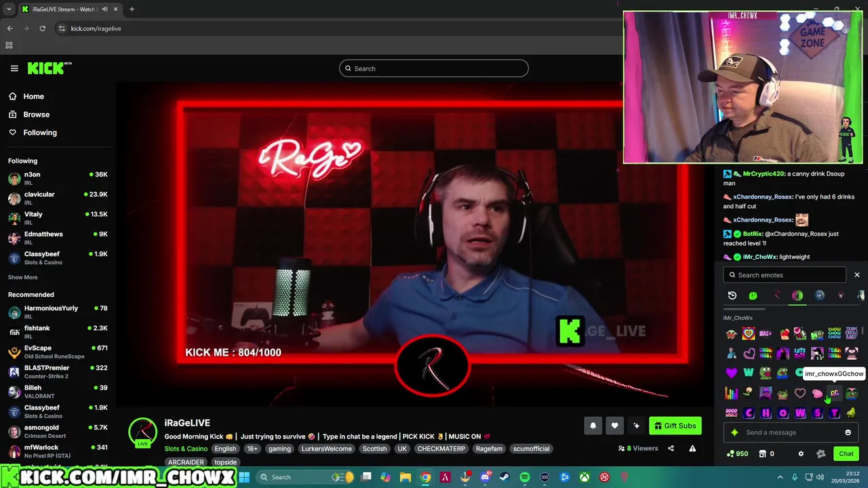Open Edmatthews' channel
Screen dimensions: 868x488
coord(58,238)
